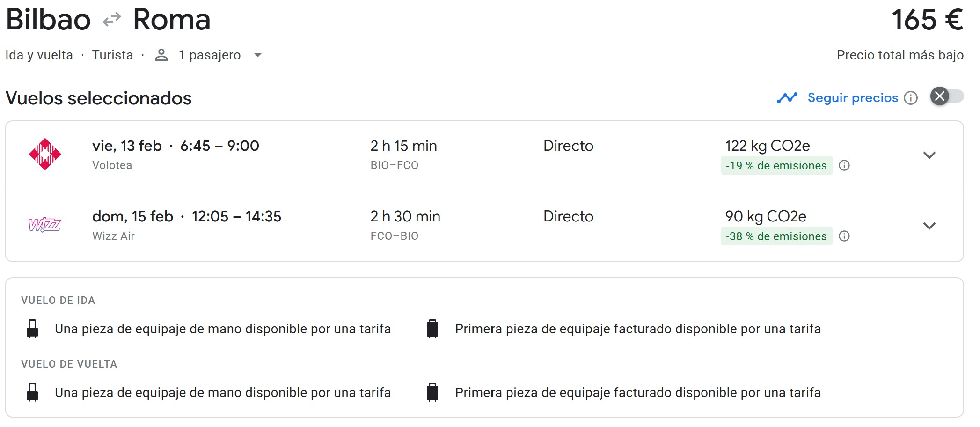
Task: Click the return flight checked baggage icon
Action: tap(432, 392)
